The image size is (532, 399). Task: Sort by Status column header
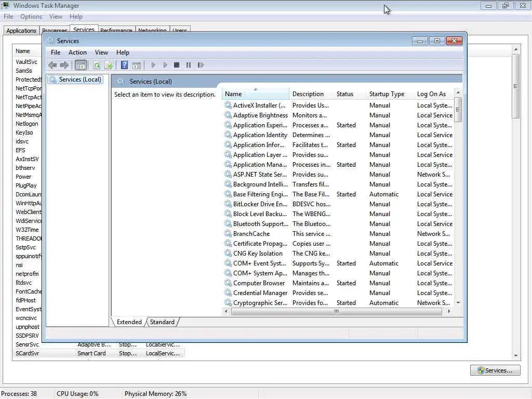[x=349, y=94]
